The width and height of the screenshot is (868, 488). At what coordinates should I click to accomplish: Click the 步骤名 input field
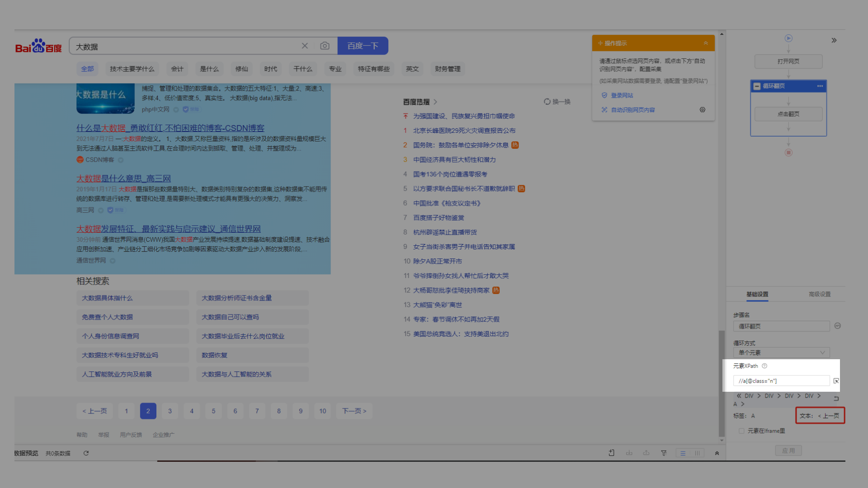(781, 326)
